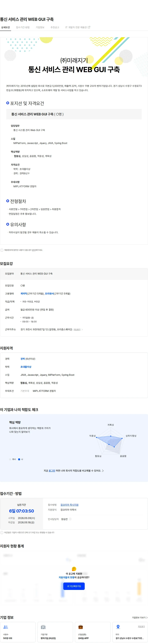Click 로그인 link in 적합도 체크

tap(52, 470)
